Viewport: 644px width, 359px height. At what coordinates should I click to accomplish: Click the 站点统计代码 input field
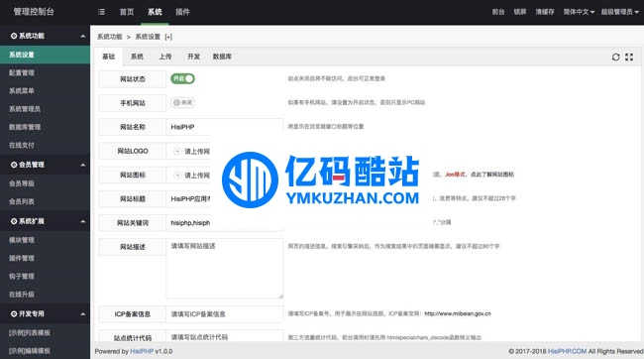[225, 336]
